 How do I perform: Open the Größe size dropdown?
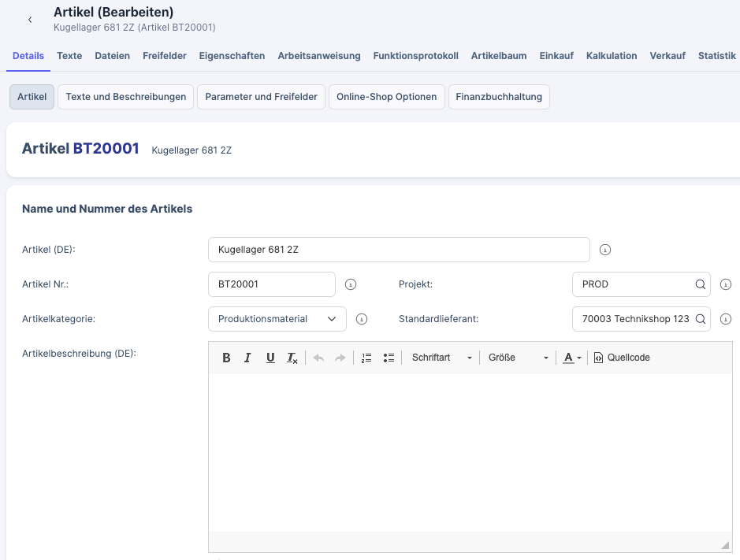click(518, 358)
